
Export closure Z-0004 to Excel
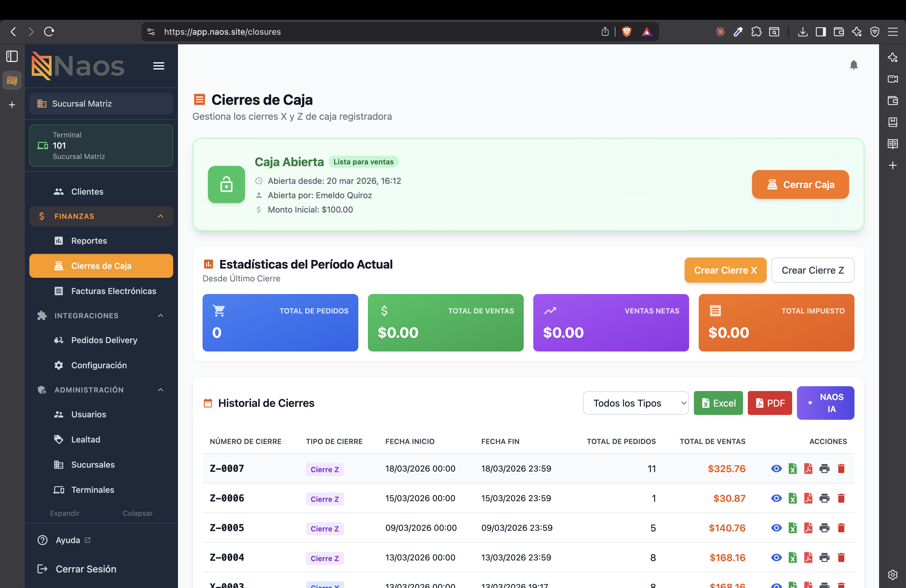(792, 557)
